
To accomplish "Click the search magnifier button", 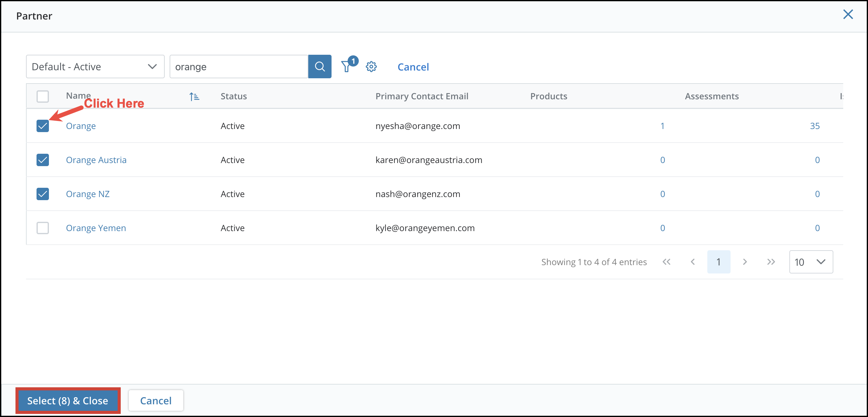I will pos(319,67).
